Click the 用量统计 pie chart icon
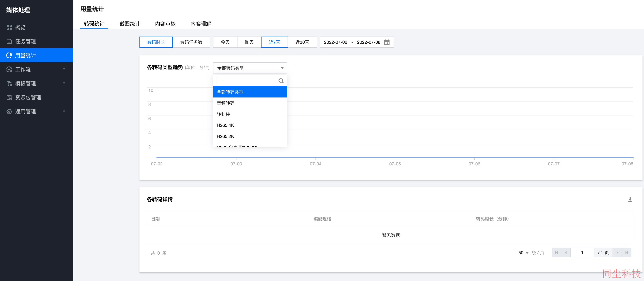Image resolution: width=644 pixels, height=281 pixels. [x=9, y=55]
